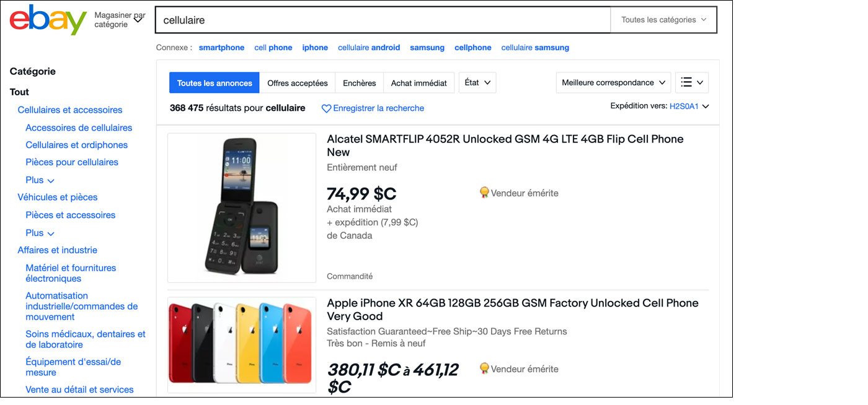Click the heart icon to save search

click(326, 108)
